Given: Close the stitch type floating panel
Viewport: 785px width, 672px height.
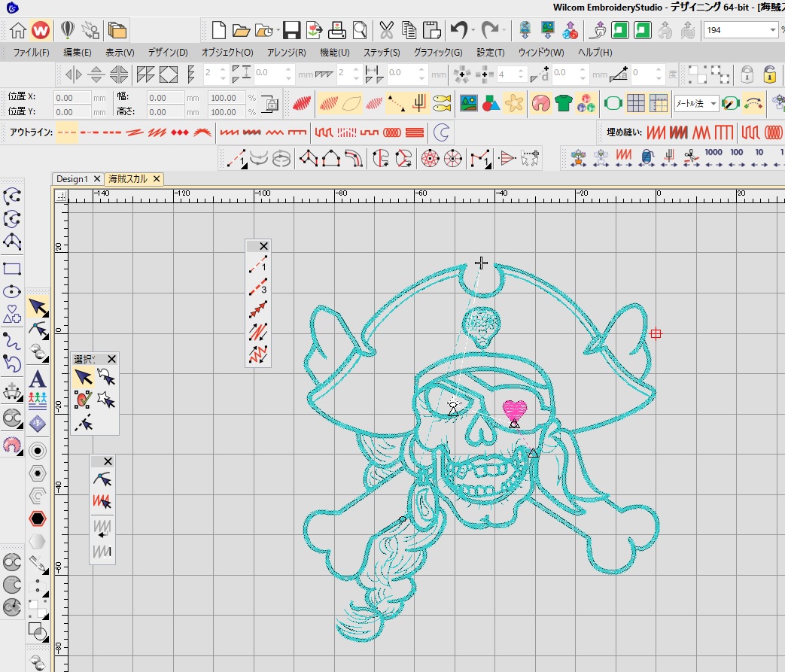Looking at the screenshot, I should pos(264,246).
